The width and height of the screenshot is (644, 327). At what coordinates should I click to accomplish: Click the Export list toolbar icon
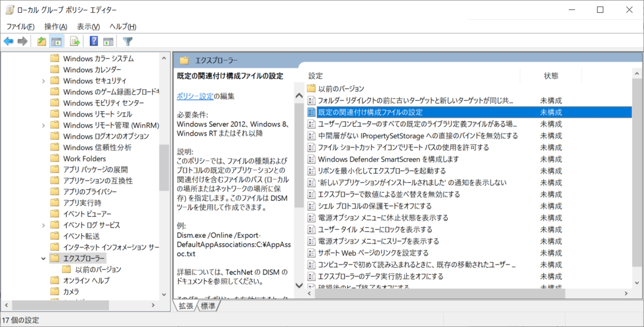pos(75,41)
